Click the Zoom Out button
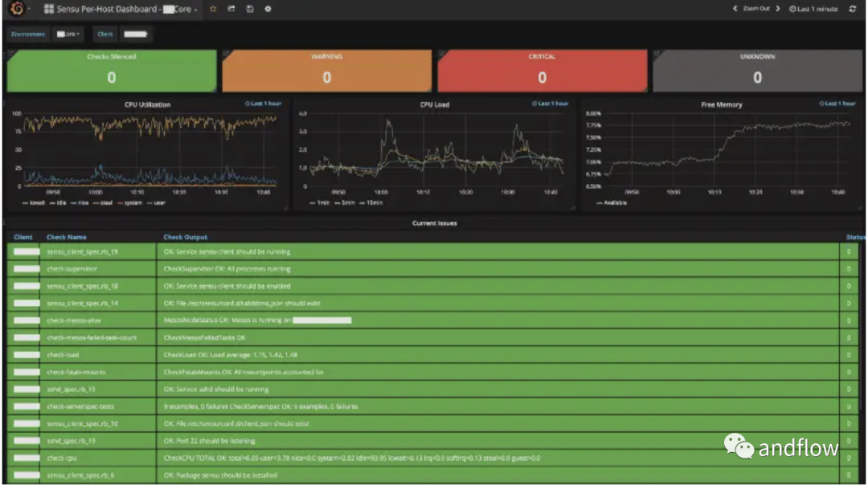Image resolution: width=868 pixels, height=485 pixels. pyautogui.click(x=755, y=9)
